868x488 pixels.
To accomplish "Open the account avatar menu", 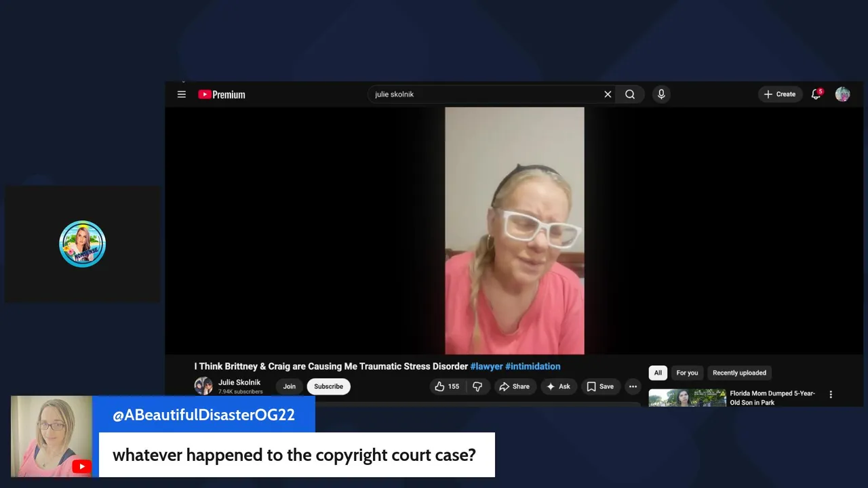I will 842,94.
